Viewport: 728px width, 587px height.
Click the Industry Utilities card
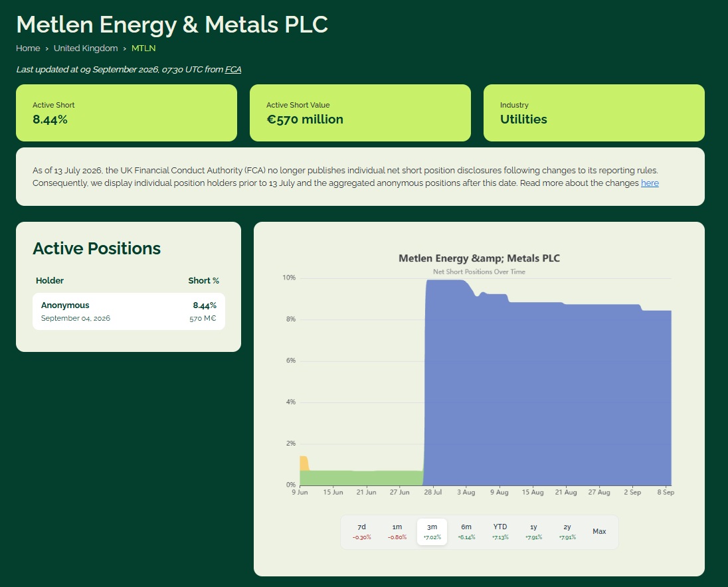594,113
